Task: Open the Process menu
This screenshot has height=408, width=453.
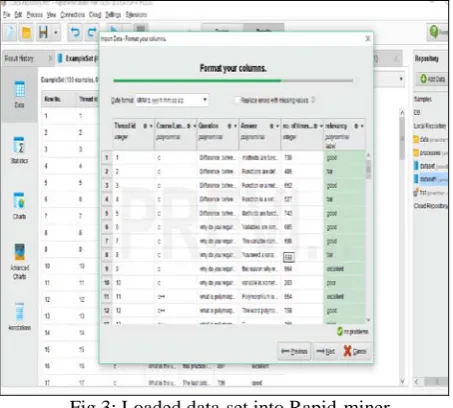Action: 35,15
